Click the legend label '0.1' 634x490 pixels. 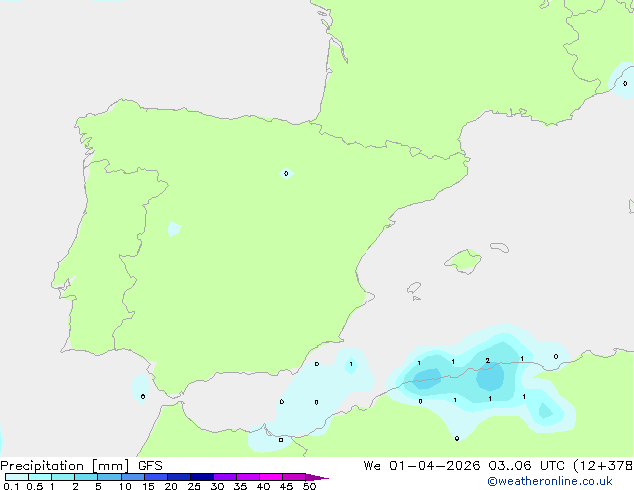tap(11, 486)
